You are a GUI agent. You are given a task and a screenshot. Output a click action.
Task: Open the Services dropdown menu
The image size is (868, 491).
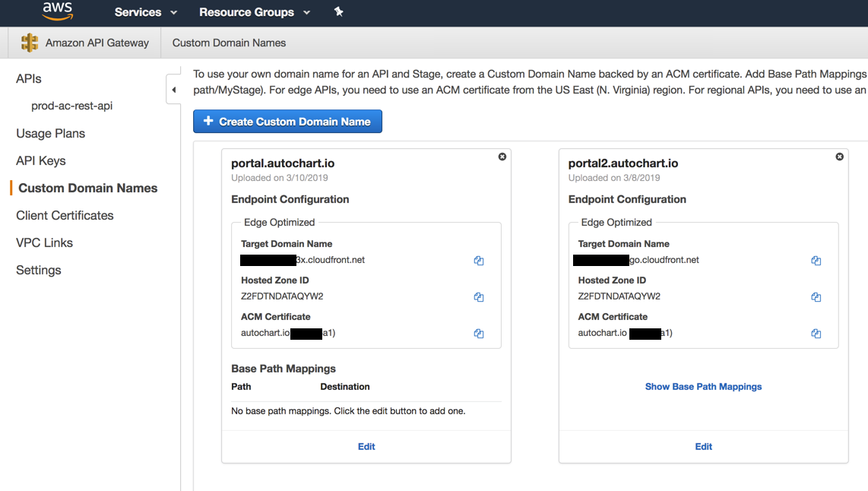tap(146, 12)
